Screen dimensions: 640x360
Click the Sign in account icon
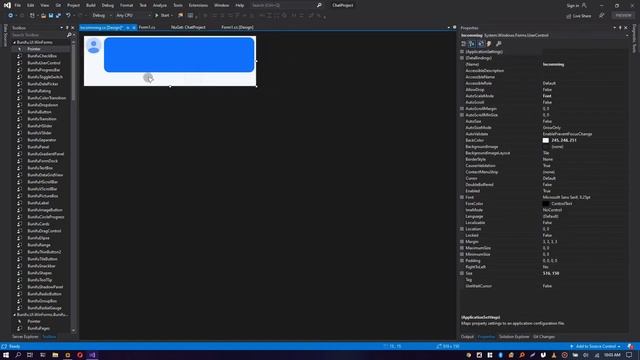(x=584, y=5)
